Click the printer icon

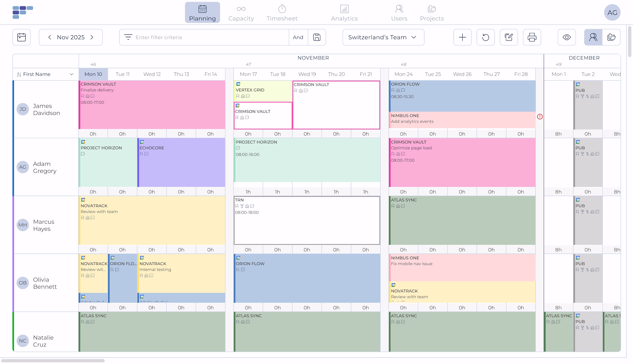tap(532, 37)
